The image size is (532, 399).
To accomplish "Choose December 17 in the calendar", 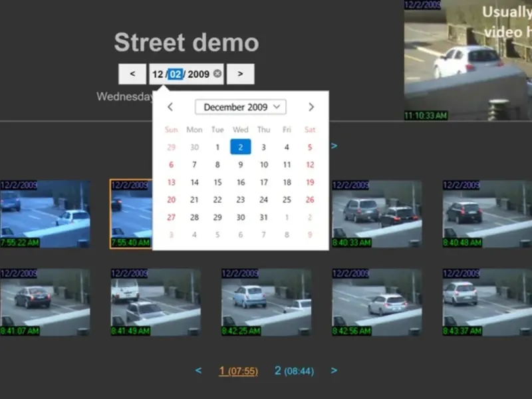I will (x=263, y=182).
